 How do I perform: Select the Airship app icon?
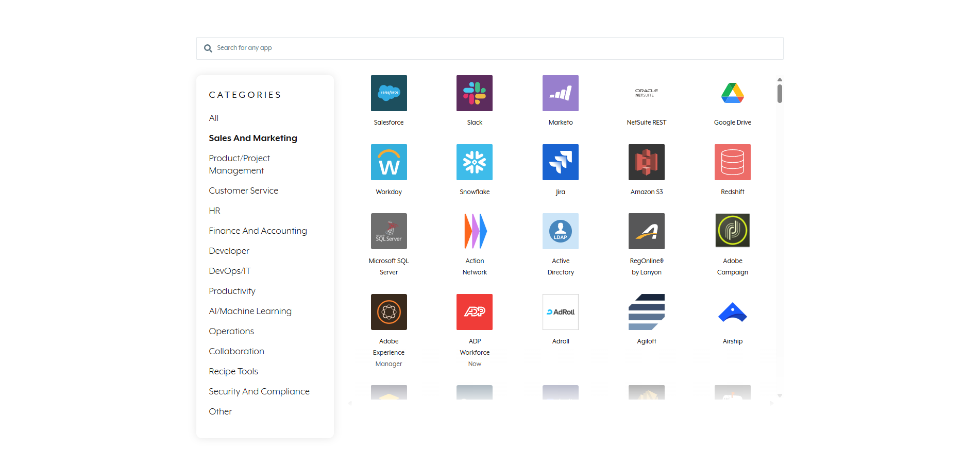[x=732, y=312]
